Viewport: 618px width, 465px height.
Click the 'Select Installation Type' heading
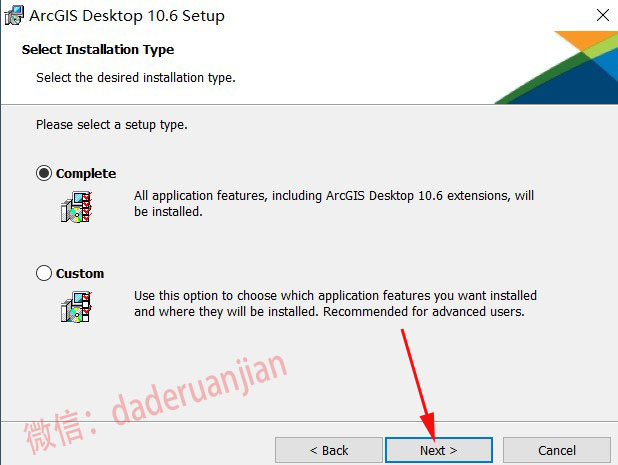[98, 50]
